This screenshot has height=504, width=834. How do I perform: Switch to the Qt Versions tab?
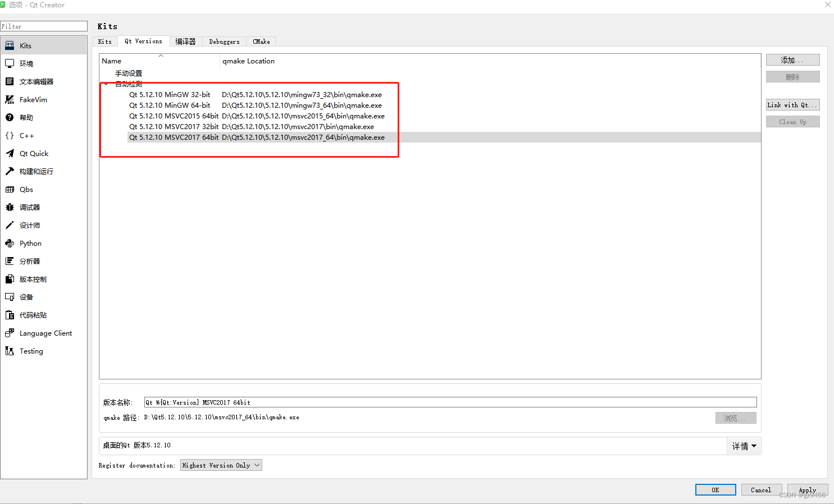pos(143,41)
